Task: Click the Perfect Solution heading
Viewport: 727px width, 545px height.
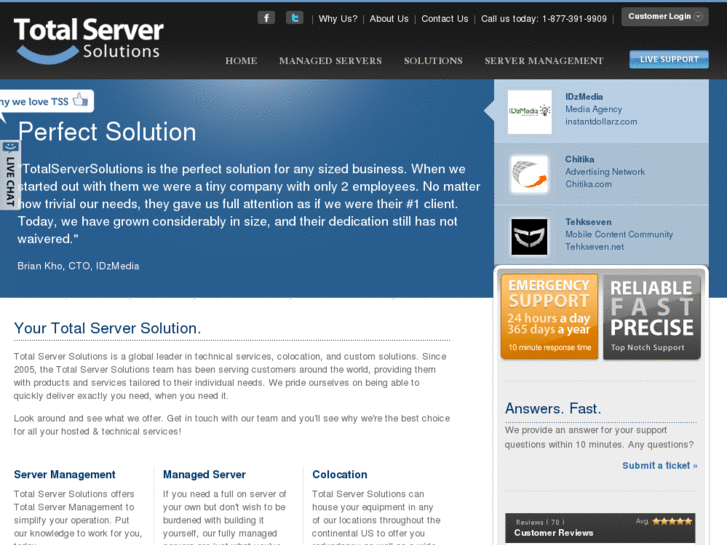Action: (107, 132)
